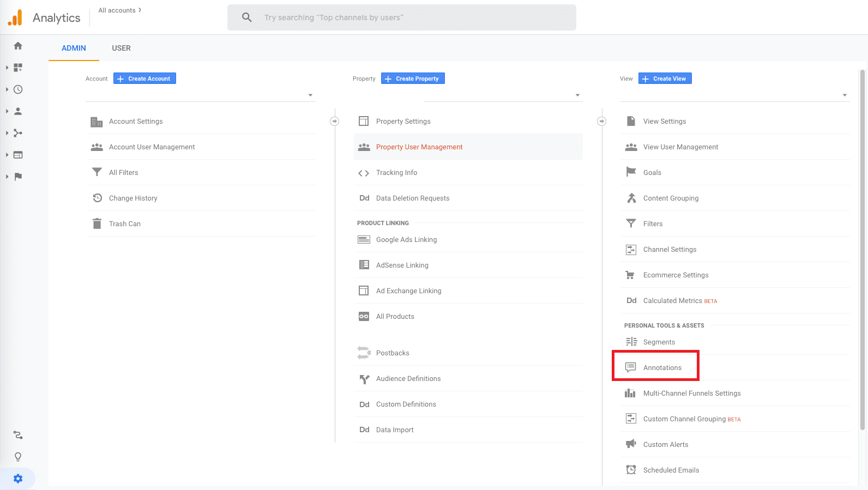The image size is (868, 490).
Task: Click Annotations speech bubble icon
Action: click(630, 367)
